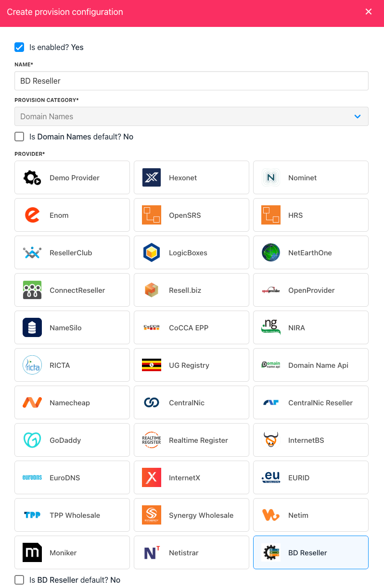Viewport: 384px width, 588px height.
Task: Click the Demo Provider gear icon
Action: click(32, 178)
